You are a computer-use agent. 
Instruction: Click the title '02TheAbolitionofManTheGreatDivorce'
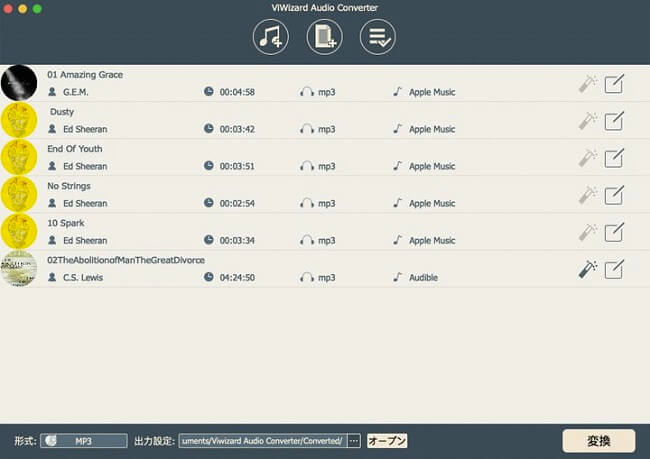coord(126,260)
